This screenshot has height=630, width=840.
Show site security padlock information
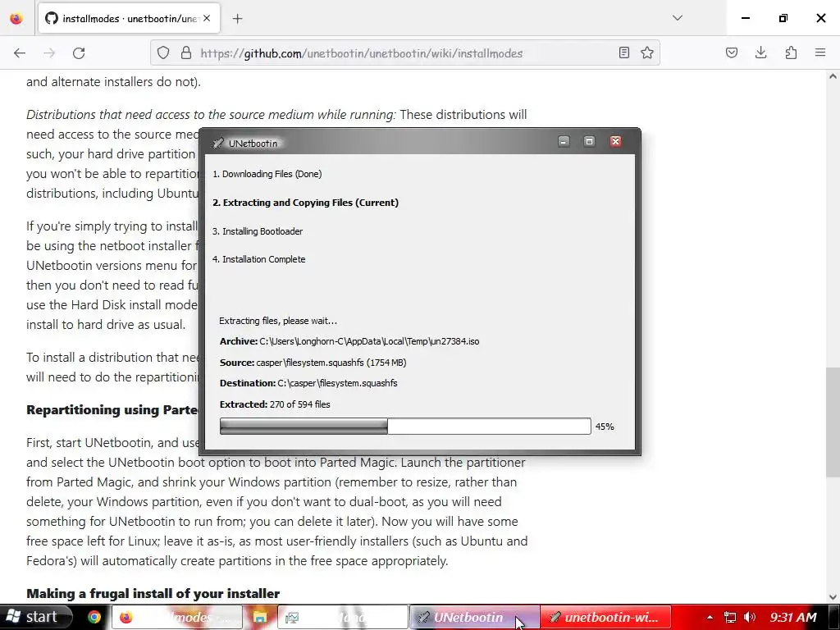186,53
